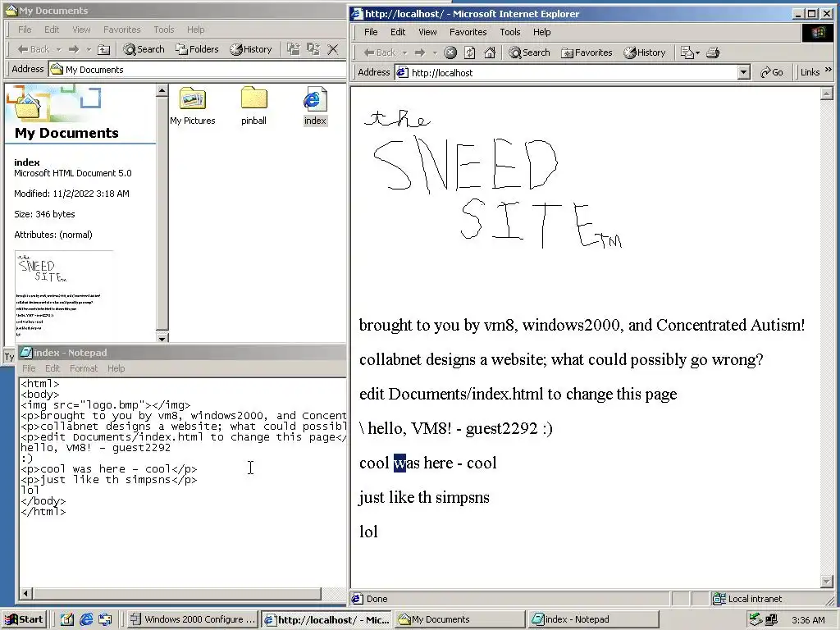Open Format menu in Notepad
Image resolution: width=840 pixels, height=630 pixels.
coord(84,368)
